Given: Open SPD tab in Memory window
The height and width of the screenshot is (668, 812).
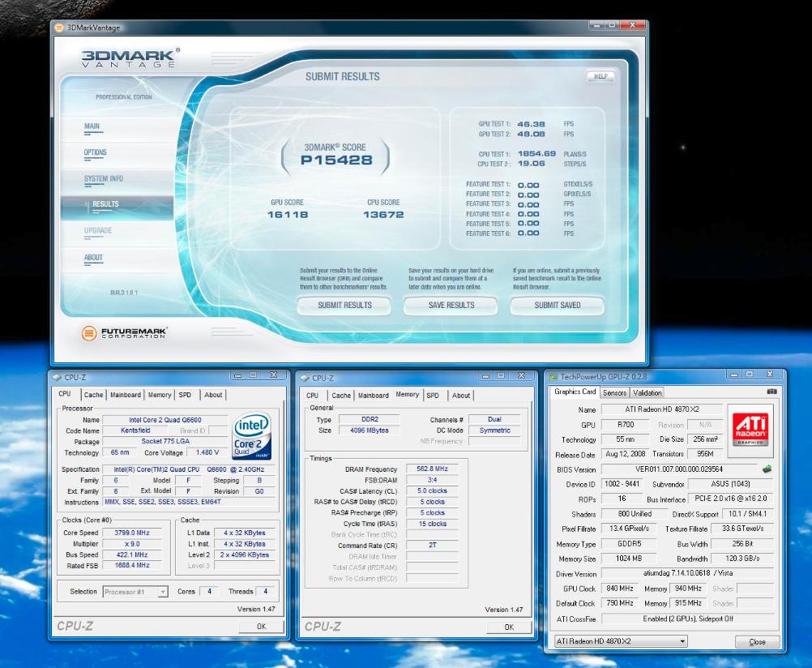Looking at the screenshot, I should 433,396.
